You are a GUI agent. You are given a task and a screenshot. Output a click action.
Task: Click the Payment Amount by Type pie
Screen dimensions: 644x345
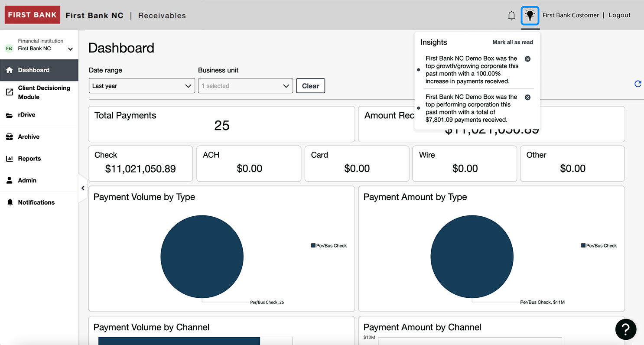pos(472,257)
